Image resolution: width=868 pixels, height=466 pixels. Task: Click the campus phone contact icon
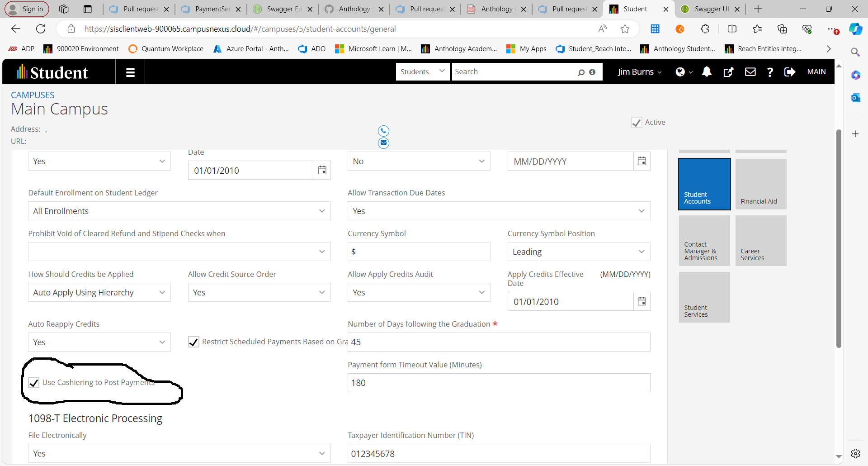tap(383, 131)
